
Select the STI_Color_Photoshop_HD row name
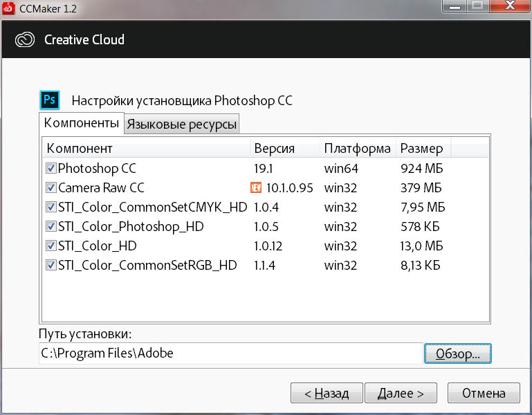pos(131,226)
